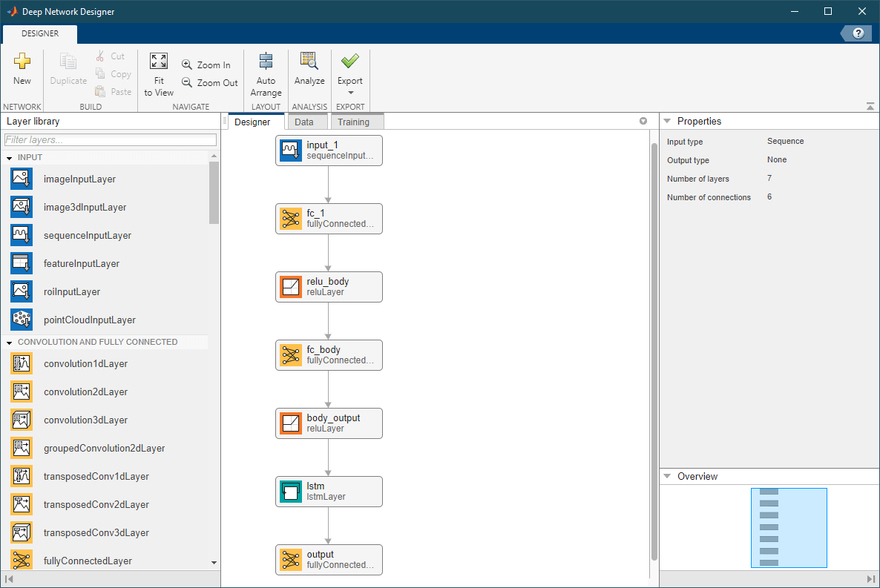This screenshot has height=588, width=880.
Task: Select image3dInputLayer icon in library
Action: [22, 207]
